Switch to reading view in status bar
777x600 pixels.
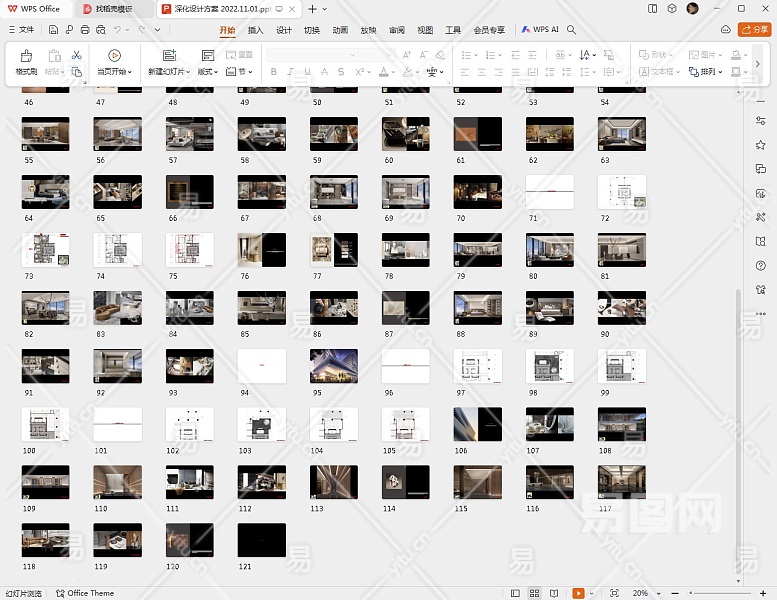pyautogui.click(x=554, y=593)
